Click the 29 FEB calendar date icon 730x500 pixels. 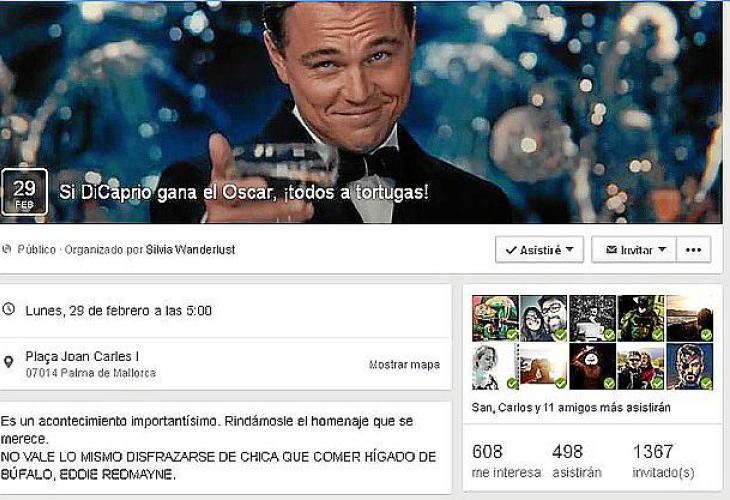(24, 192)
